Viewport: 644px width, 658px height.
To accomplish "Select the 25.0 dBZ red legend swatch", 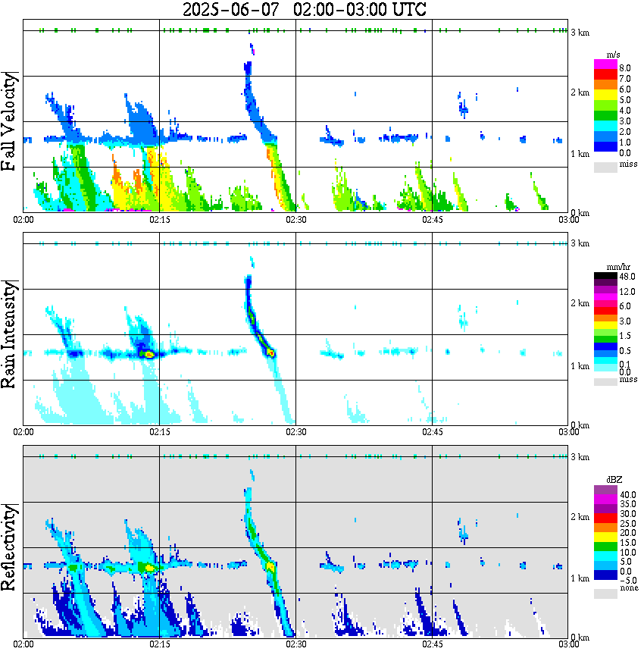I will pos(605,519).
